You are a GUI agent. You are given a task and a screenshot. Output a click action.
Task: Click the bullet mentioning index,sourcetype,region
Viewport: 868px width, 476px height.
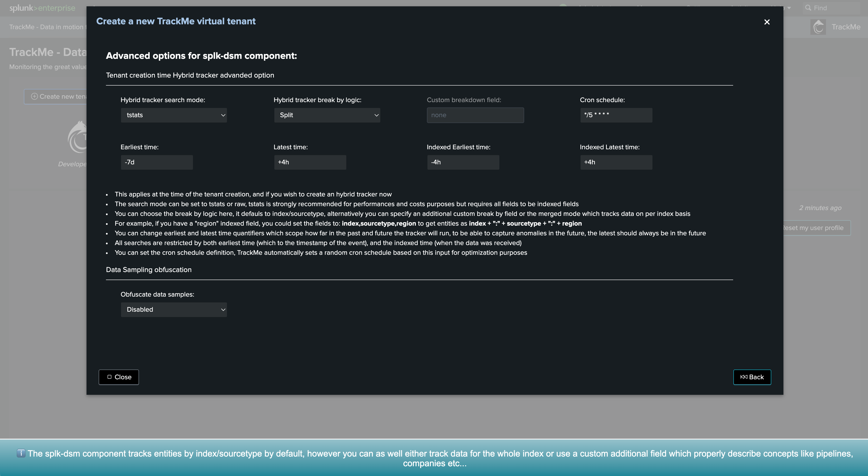coord(348,224)
